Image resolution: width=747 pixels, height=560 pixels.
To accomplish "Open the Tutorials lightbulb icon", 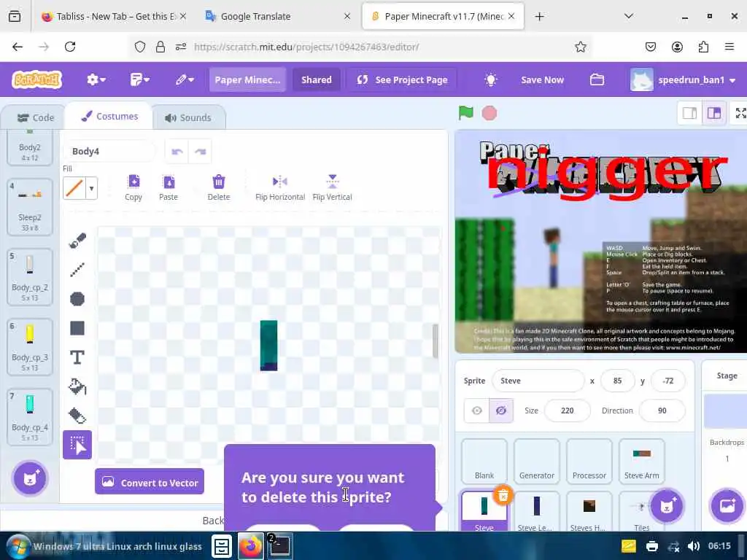I will (491, 79).
